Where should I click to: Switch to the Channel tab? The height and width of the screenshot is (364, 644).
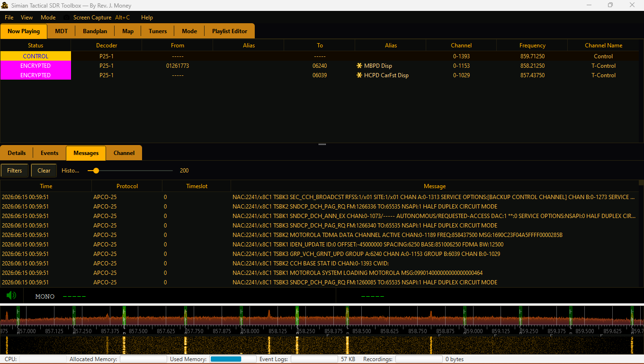coord(124,153)
